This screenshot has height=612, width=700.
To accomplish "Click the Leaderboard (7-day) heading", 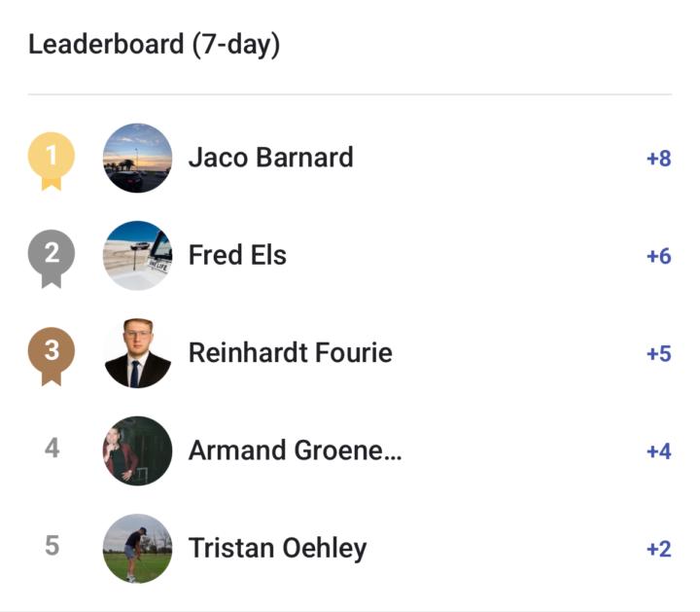I will tap(154, 45).
